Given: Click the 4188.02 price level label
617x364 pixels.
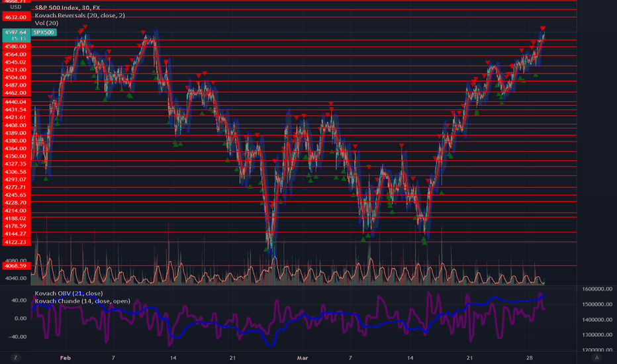Looking at the screenshot, I should click(16, 218).
